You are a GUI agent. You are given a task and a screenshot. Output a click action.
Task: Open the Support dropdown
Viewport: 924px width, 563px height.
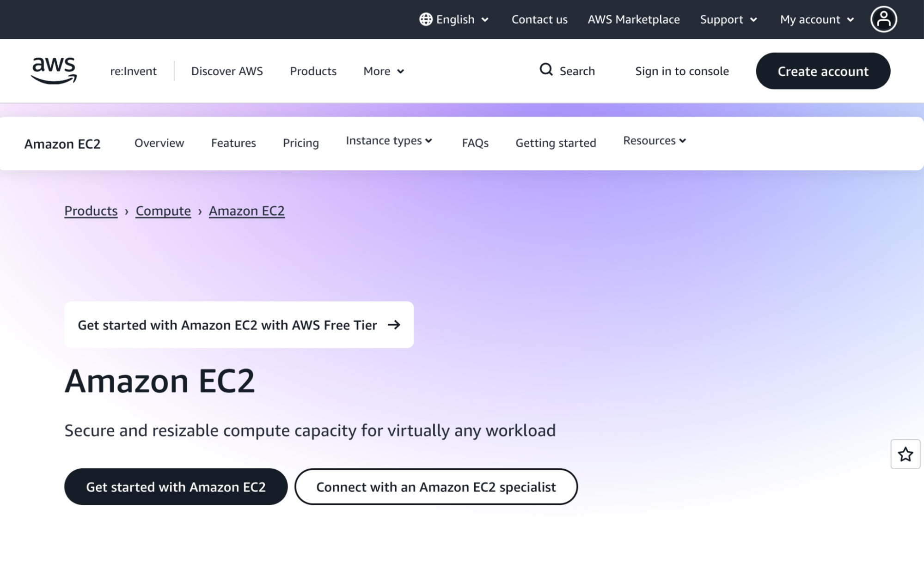point(728,19)
